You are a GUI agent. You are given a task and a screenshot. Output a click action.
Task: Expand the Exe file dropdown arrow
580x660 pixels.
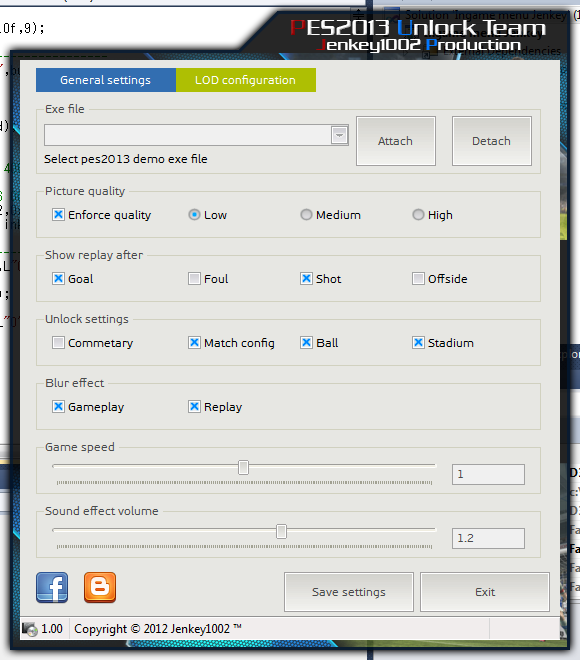(x=339, y=135)
